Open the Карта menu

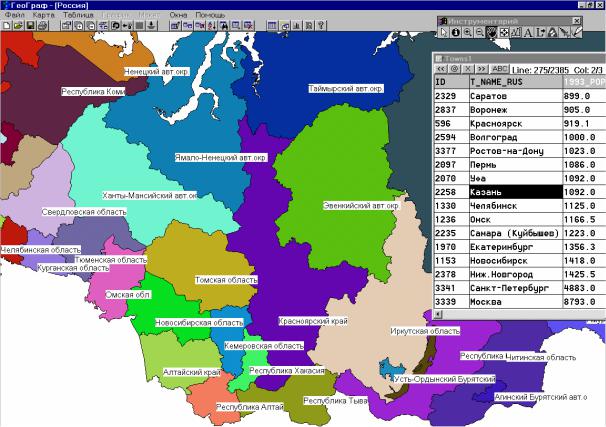pos(43,15)
